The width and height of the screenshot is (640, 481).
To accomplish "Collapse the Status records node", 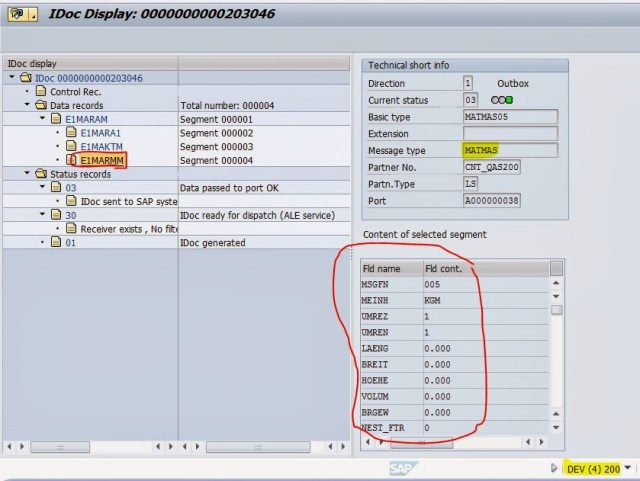I will [x=26, y=174].
